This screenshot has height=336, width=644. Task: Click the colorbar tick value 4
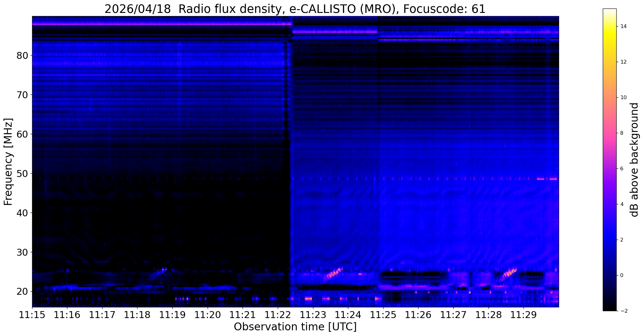coord(621,204)
